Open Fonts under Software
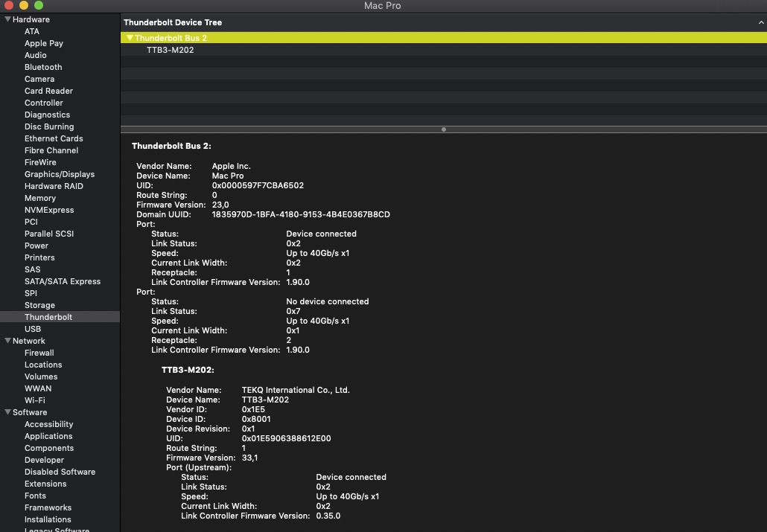The height and width of the screenshot is (532, 767). [35, 496]
